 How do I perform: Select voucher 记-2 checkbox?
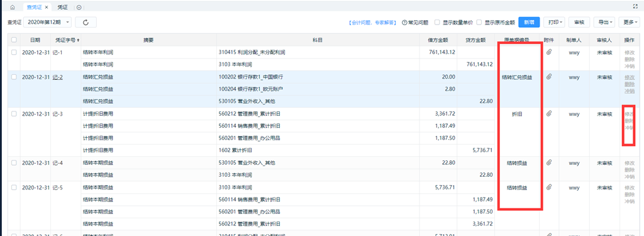pos(14,77)
